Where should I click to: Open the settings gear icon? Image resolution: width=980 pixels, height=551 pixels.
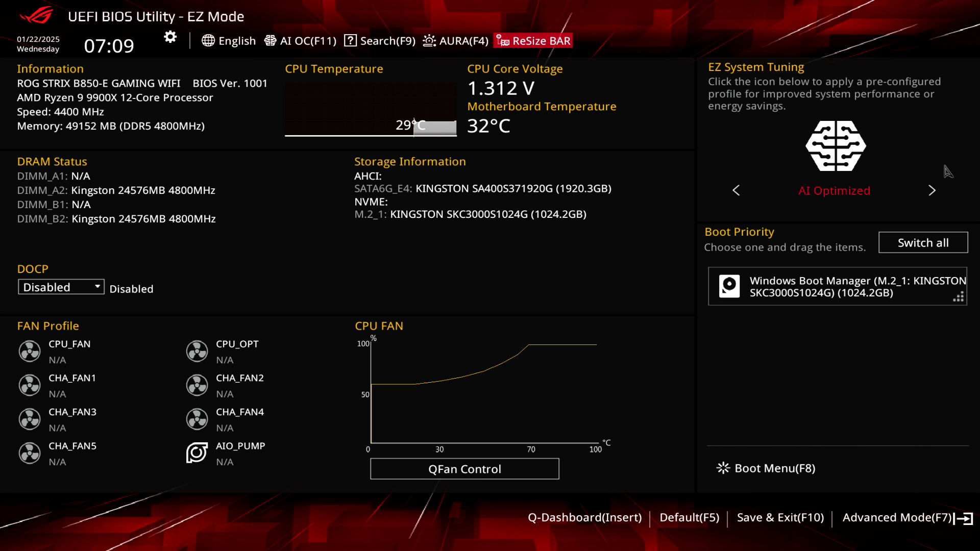click(169, 37)
